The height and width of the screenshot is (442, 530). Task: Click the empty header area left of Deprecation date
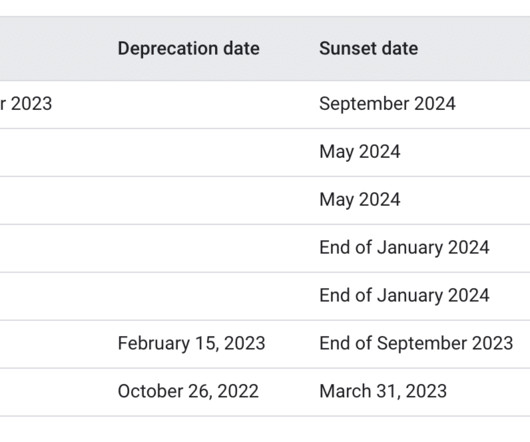coord(56,48)
